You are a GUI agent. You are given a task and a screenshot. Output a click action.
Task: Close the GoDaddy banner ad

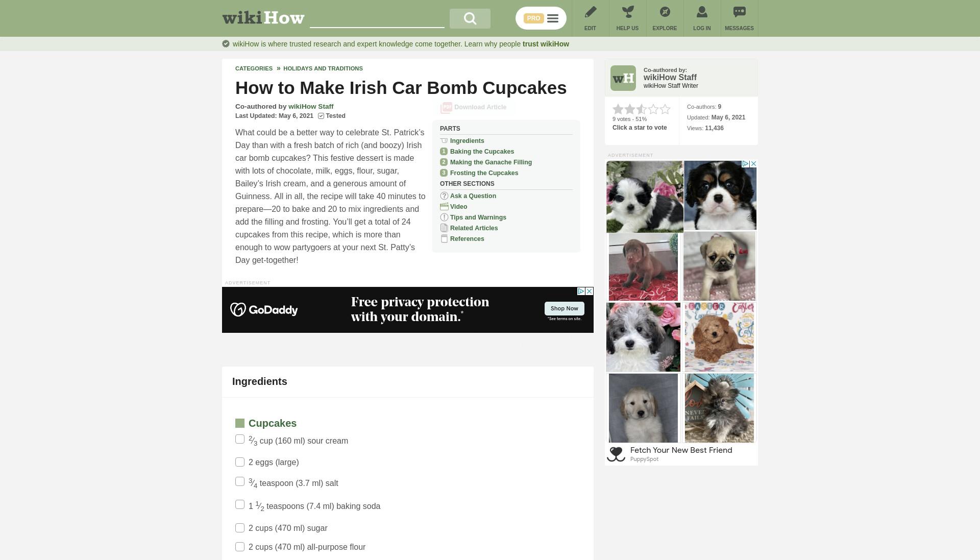pos(589,291)
